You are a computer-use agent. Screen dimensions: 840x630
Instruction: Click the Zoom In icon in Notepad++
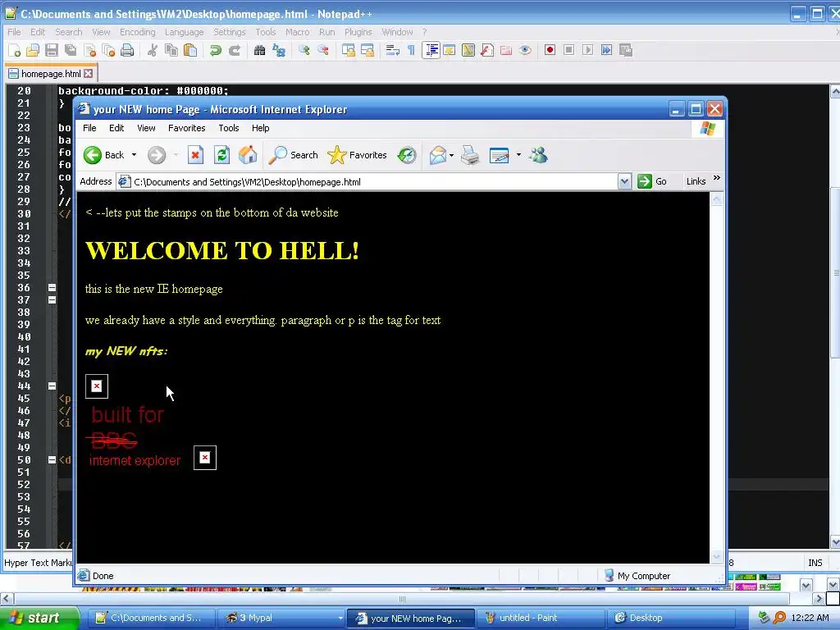click(304, 50)
